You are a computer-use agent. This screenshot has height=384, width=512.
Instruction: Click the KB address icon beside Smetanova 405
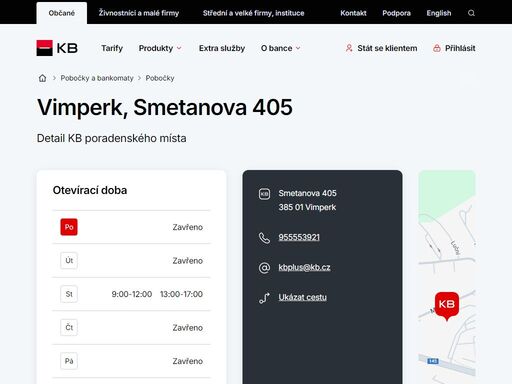[264, 194]
